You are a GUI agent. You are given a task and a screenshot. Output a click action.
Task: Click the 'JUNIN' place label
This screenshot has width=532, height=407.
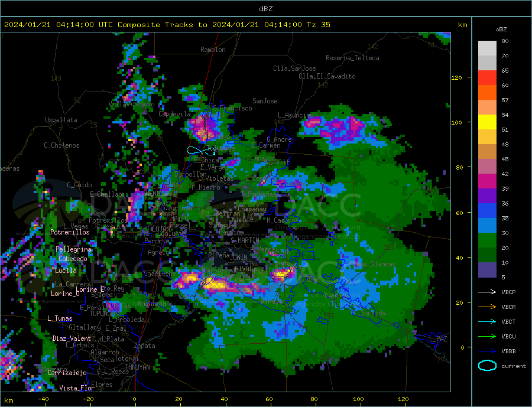click(x=239, y=258)
